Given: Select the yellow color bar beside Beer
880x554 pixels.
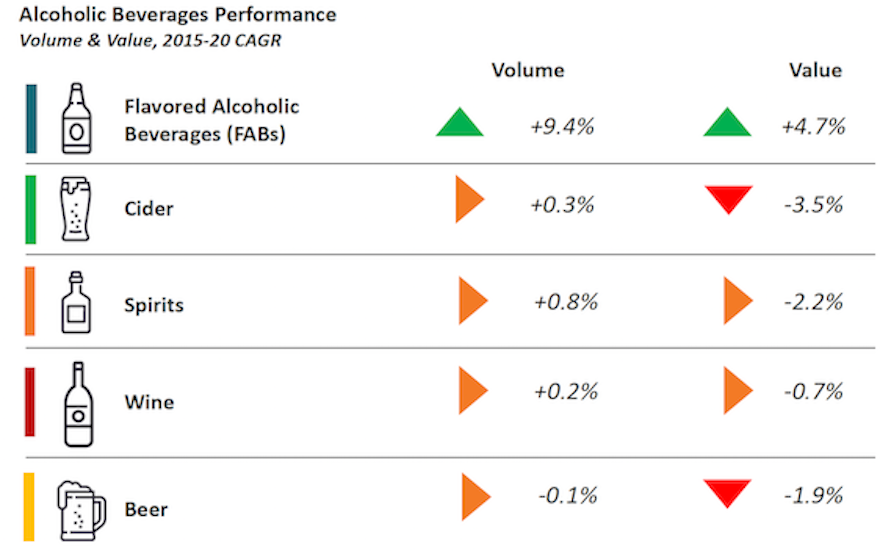Looking at the screenshot, I should (x=30, y=508).
